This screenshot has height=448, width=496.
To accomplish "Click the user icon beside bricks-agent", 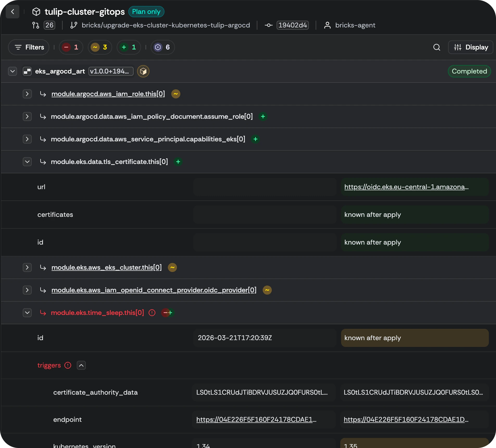I will (327, 25).
